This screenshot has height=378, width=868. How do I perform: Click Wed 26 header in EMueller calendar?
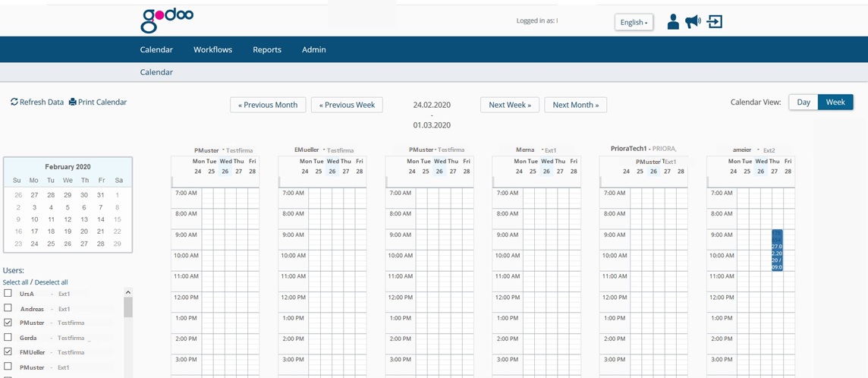click(332, 166)
